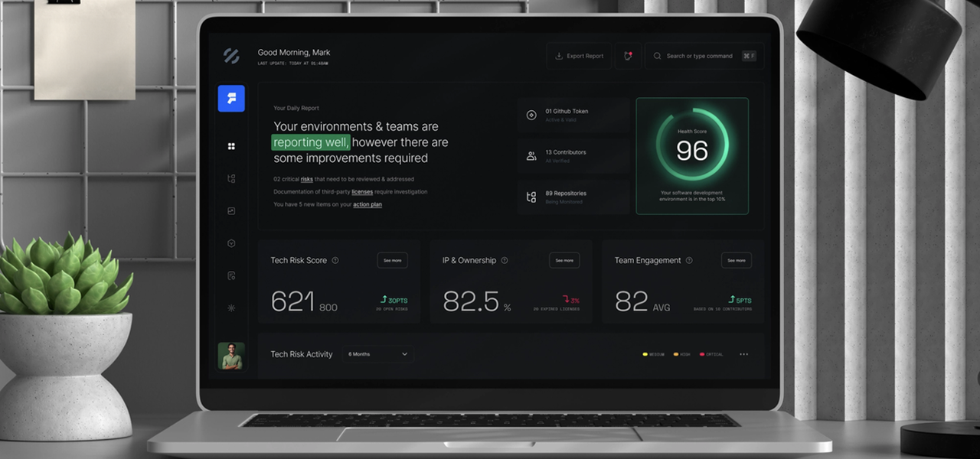Select the dashboard grid icon in sidebar

[x=231, y=146]
